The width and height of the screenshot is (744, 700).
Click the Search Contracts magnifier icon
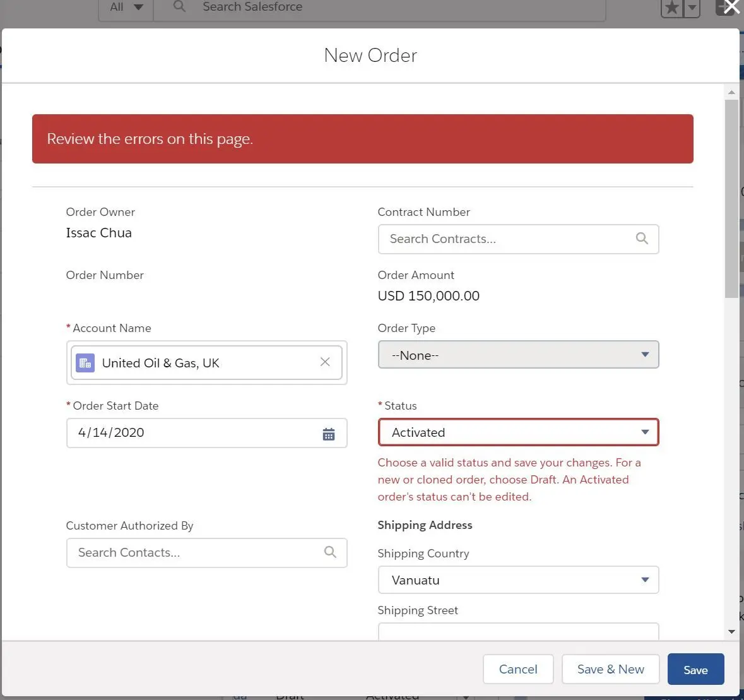(x=642, y=238)
